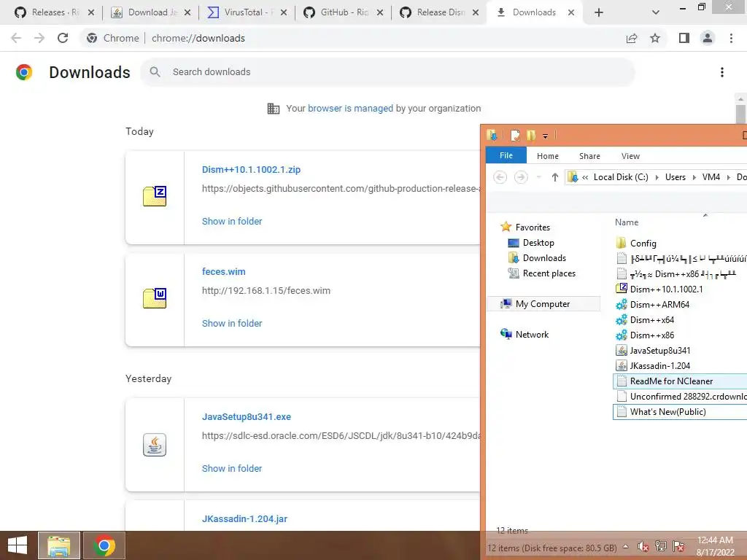Click the feces.wim file icon
The image size is (747, 560).
155,298
